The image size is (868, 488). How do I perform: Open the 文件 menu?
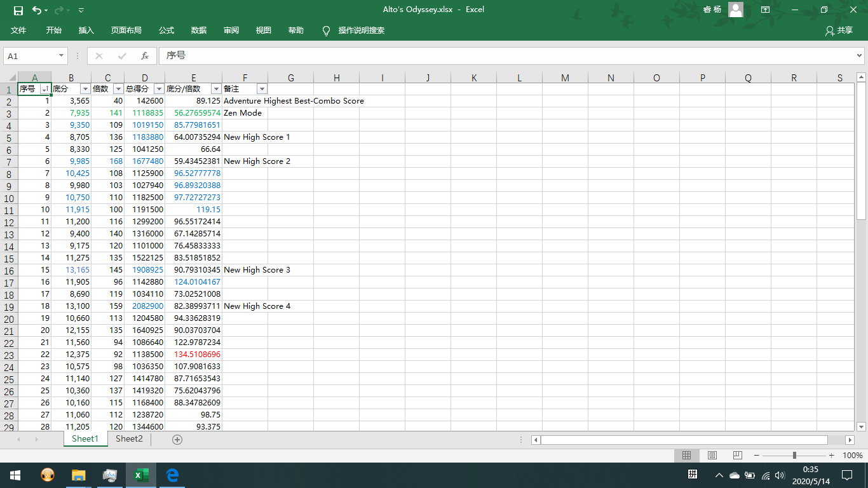[x=18, y=30]
